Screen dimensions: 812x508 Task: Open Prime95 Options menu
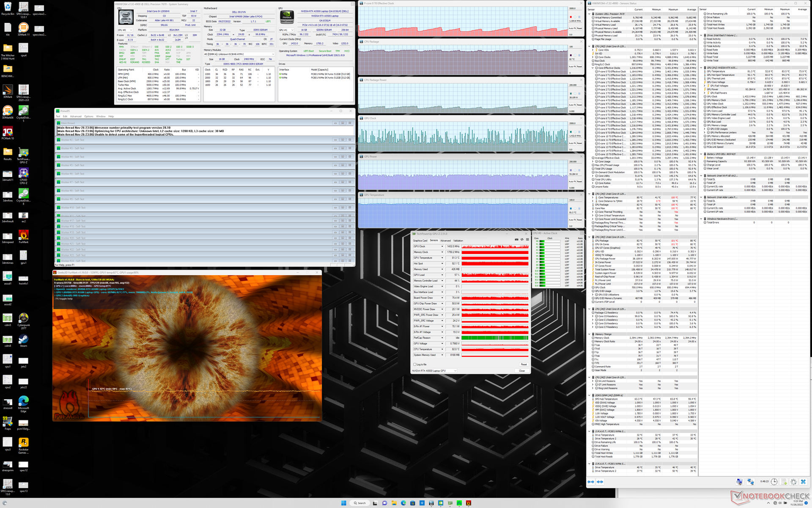point(88,116)
